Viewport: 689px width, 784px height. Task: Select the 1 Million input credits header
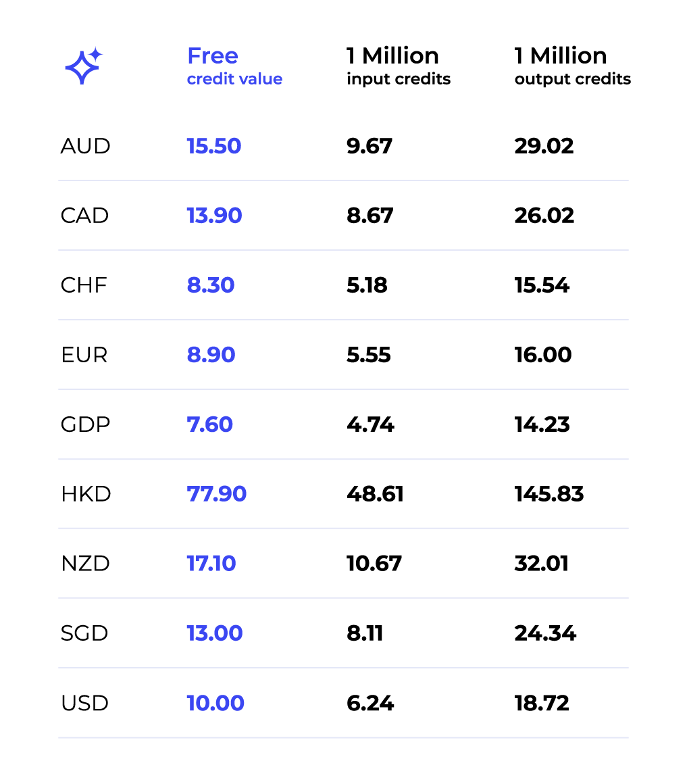pyautogui.click(x=398, y=66)
